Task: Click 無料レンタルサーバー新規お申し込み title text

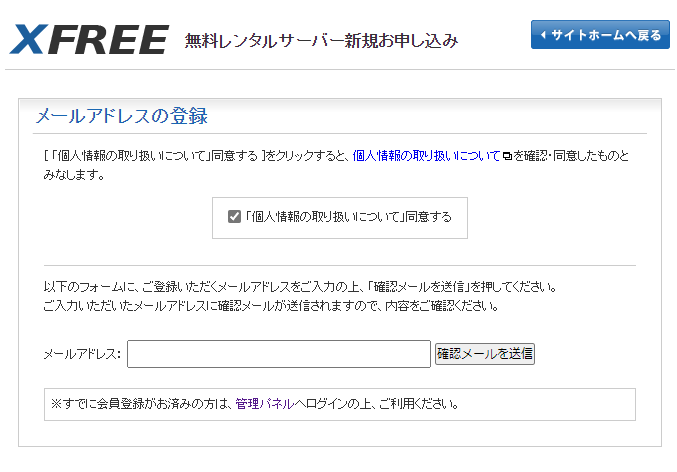Action: coord(321,41)
